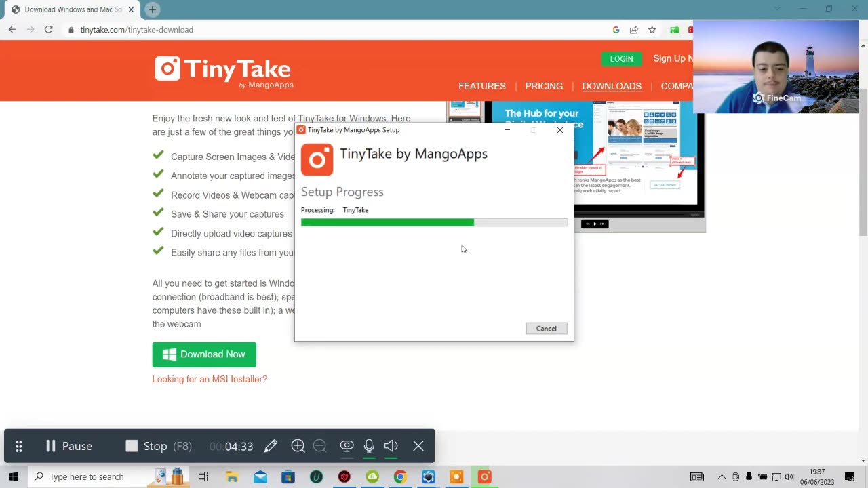The width and height of the screenshot is (868, 488).
Task: Toggle microphone in recorder toolbar
Action: (369, 446)
